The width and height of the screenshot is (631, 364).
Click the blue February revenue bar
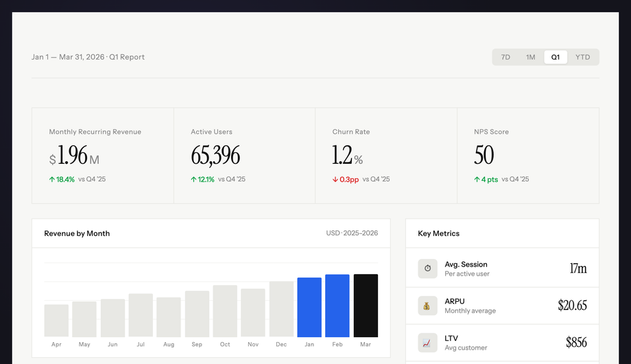point(337,306)
